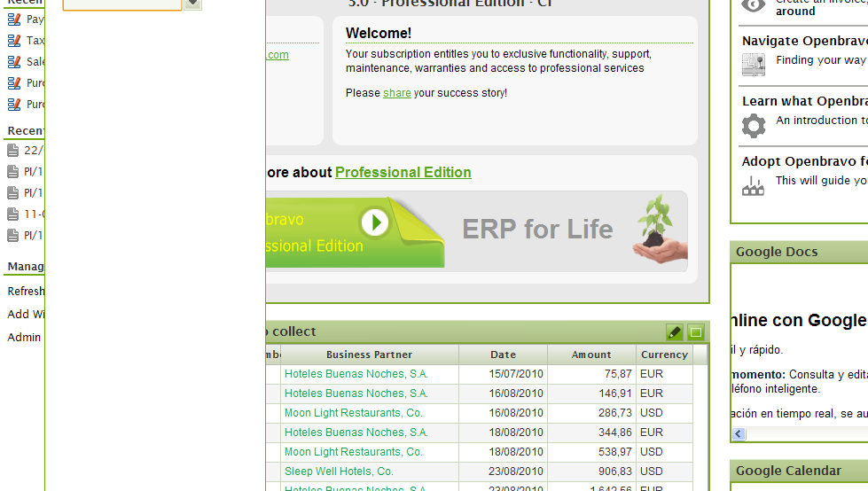868x491 pixels.
Task: Click the gear icon under Learn what Openbravo
Action: tap(754, 125)
